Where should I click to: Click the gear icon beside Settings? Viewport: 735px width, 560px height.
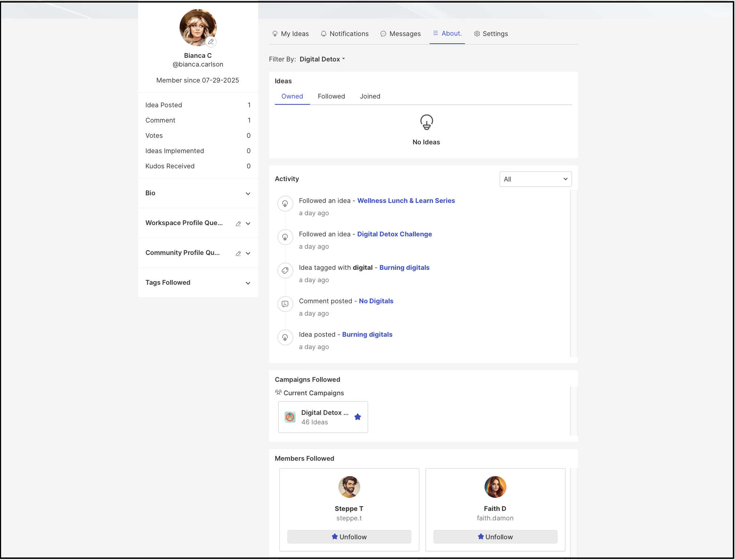[x=477, y=34]
